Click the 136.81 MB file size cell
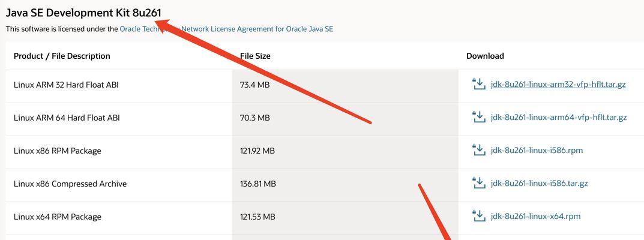This screenshot has height=240, width=644. point(345,185)
